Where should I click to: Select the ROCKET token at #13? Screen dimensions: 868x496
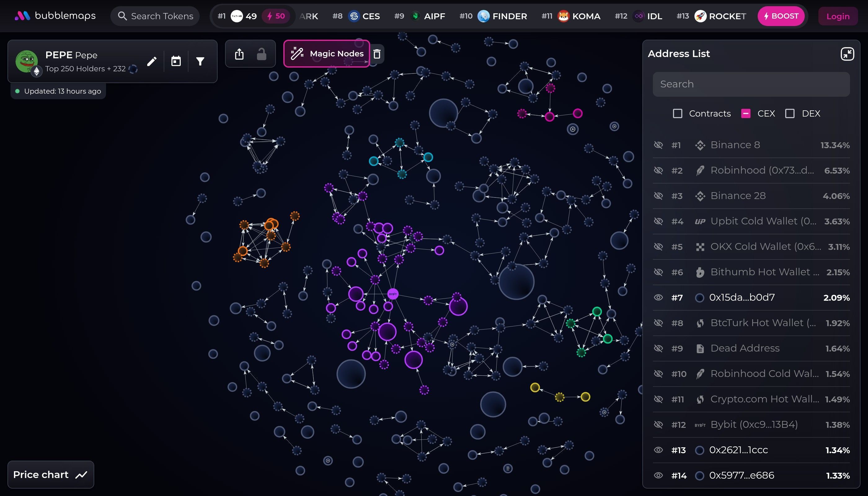720,16
